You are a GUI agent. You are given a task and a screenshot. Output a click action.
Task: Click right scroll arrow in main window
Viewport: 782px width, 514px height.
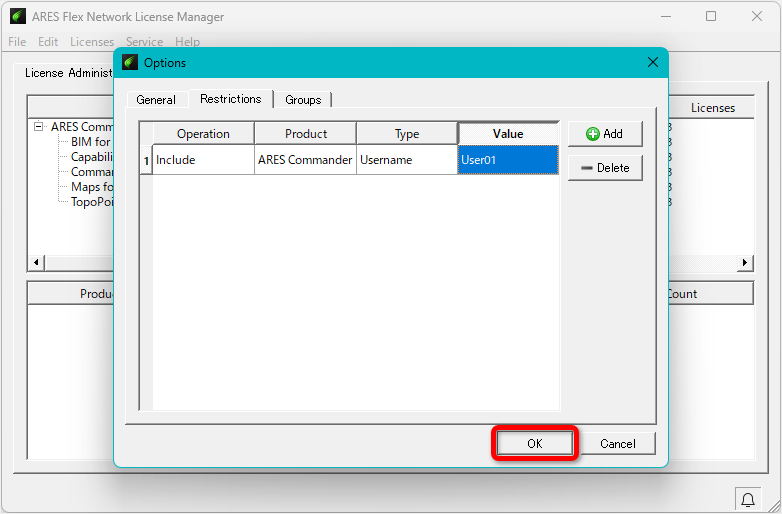[x=745, y=262]
